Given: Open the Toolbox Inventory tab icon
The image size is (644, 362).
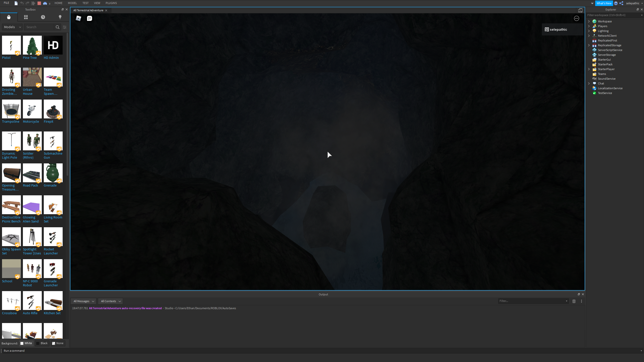Looking at the screenshot, I should [26, 17].
